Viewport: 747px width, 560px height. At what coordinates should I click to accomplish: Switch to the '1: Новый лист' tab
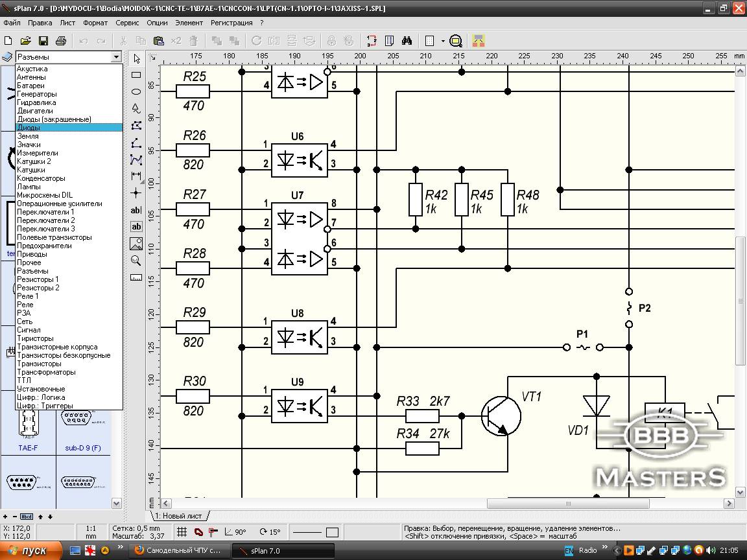[x=178, y=516]
